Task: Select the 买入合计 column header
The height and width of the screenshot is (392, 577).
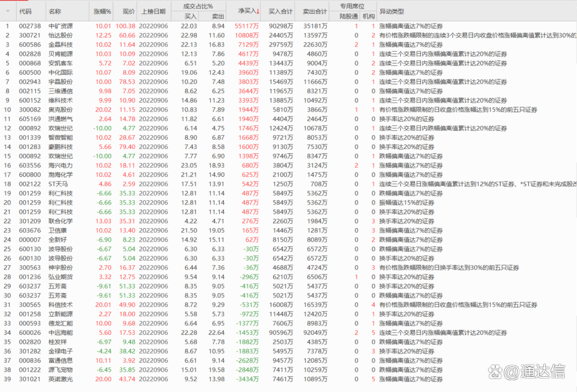Action: point(280,11)
